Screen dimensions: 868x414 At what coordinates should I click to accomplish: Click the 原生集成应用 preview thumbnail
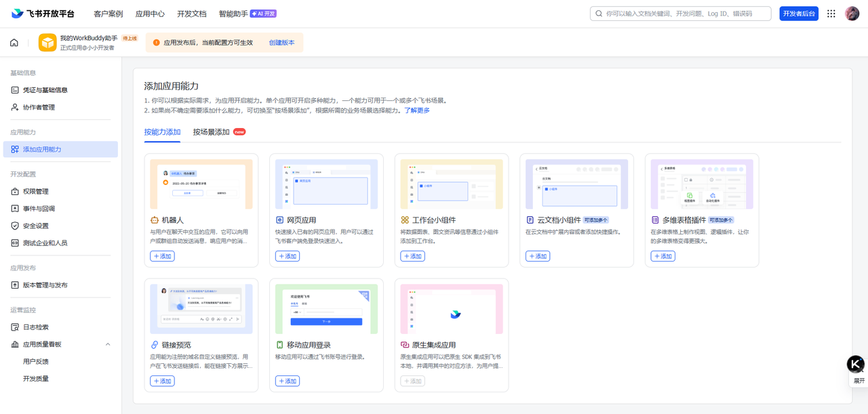click(x=452, y=309)
